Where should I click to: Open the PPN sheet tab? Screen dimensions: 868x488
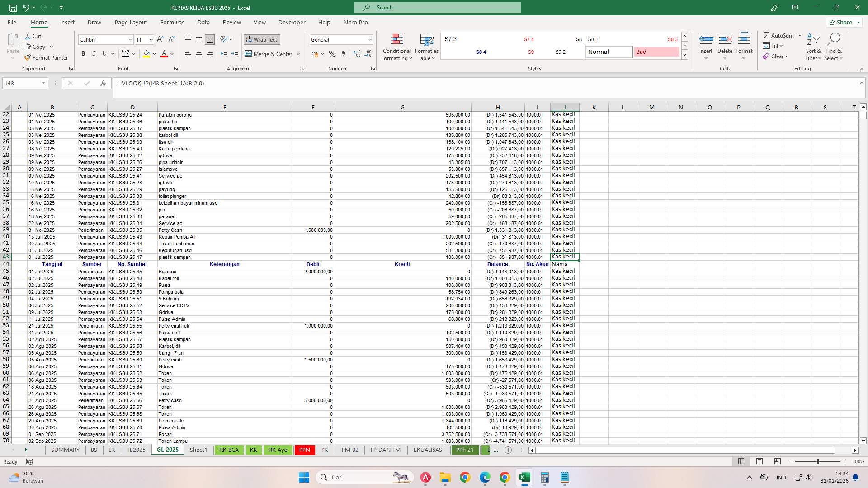(304, 450)
